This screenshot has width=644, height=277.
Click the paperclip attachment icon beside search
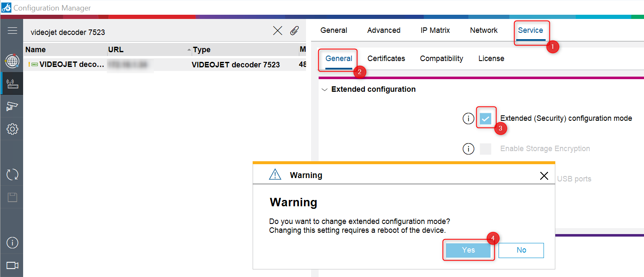(x=294, y=30)
